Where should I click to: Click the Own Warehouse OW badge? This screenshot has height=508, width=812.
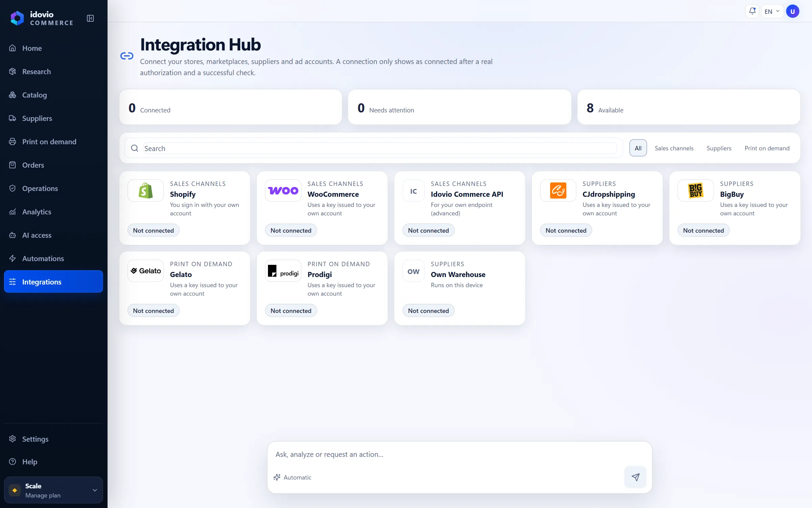[x=413, y=271]
